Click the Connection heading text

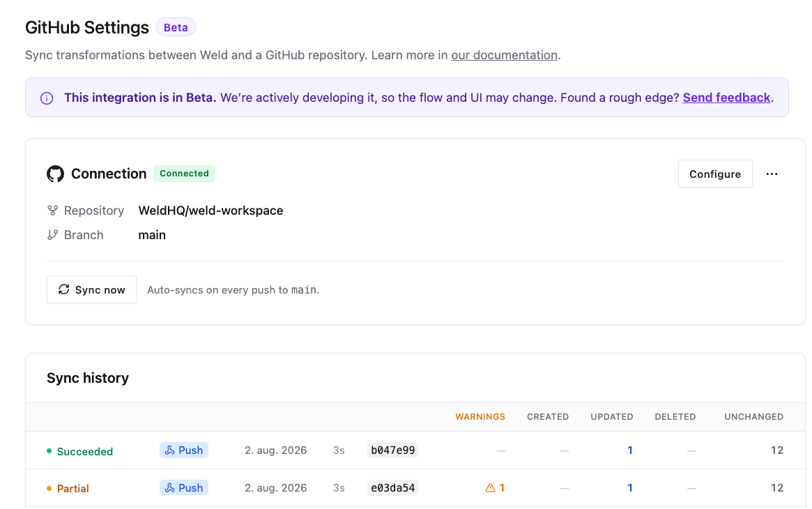pos(109,174)
